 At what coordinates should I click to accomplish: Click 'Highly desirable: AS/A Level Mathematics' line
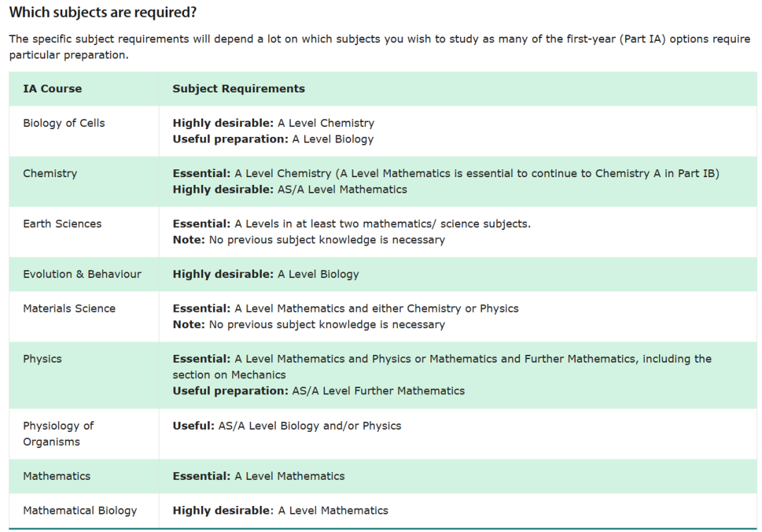tap(289, 189)
